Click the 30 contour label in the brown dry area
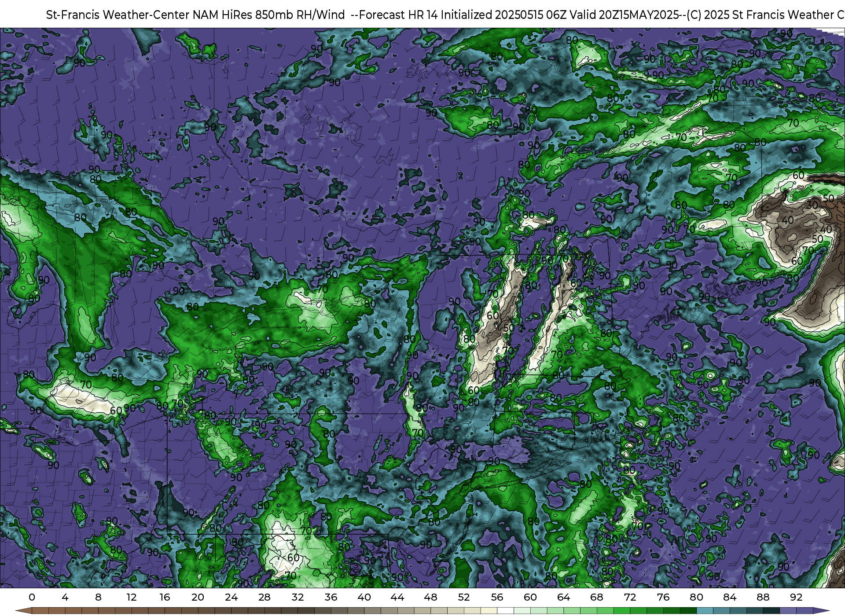The height and width of the screenshot is (616, 845). 812,205
